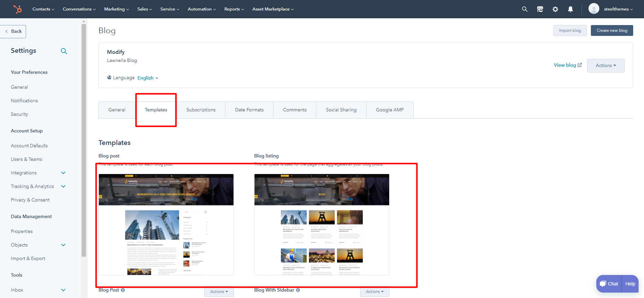Open the Marketplace storefront icon
Screen dimensions: 644x298
[540, 9]
